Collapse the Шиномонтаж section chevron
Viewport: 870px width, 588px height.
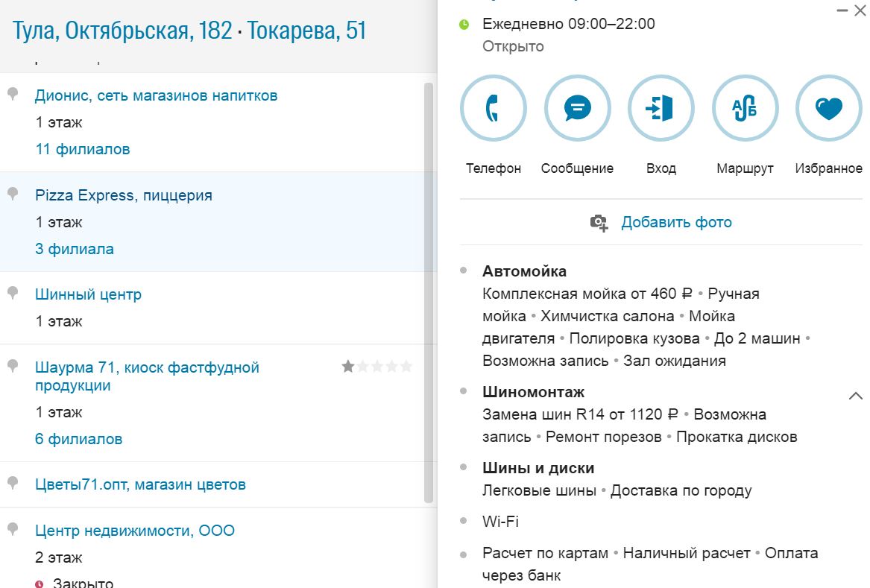pyautogui.click(x=855, y=396)
